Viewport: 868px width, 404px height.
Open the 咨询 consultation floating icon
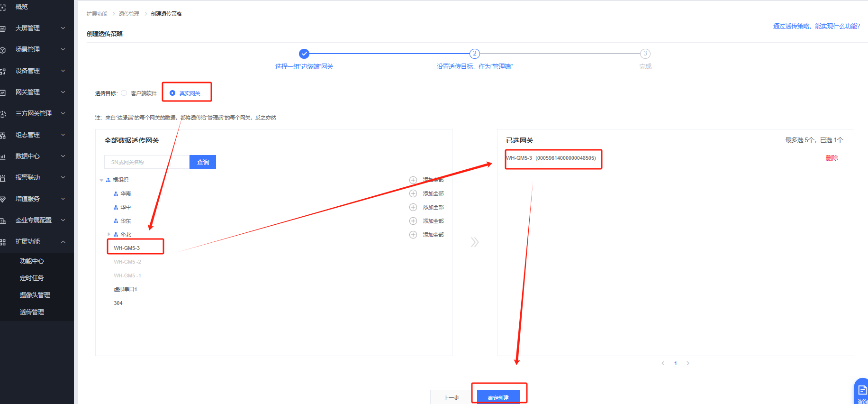point(862,392)
